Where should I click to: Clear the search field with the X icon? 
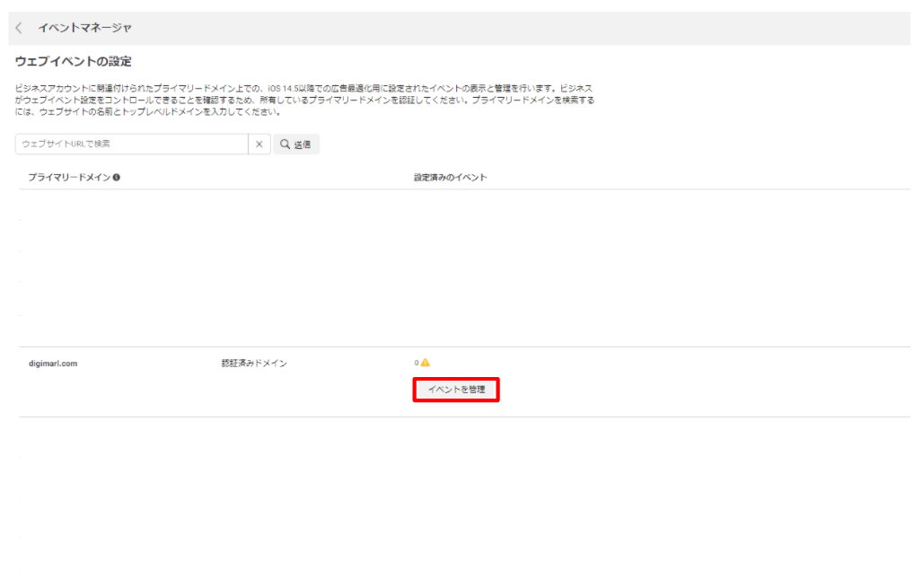[259, 144]
